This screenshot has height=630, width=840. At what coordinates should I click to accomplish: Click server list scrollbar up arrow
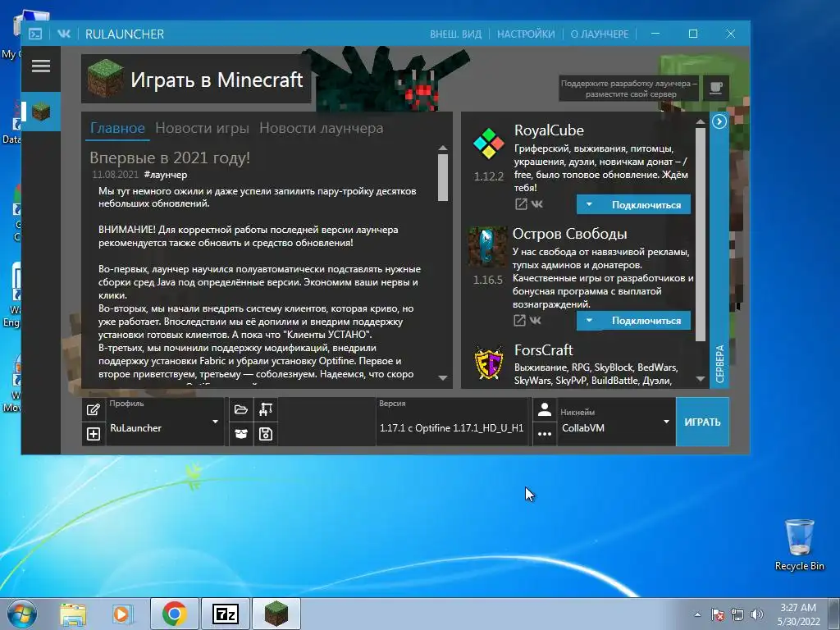pyautogui.click(x=701, y=121)
